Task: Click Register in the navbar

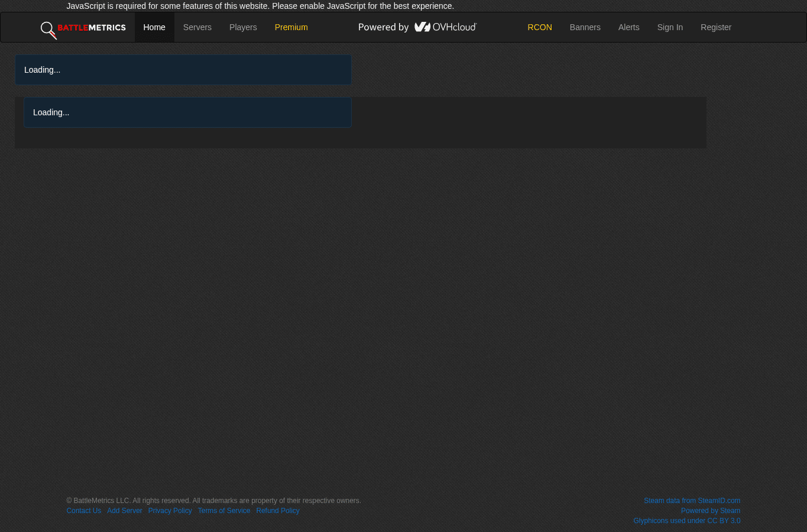Action: pos(716,27)
